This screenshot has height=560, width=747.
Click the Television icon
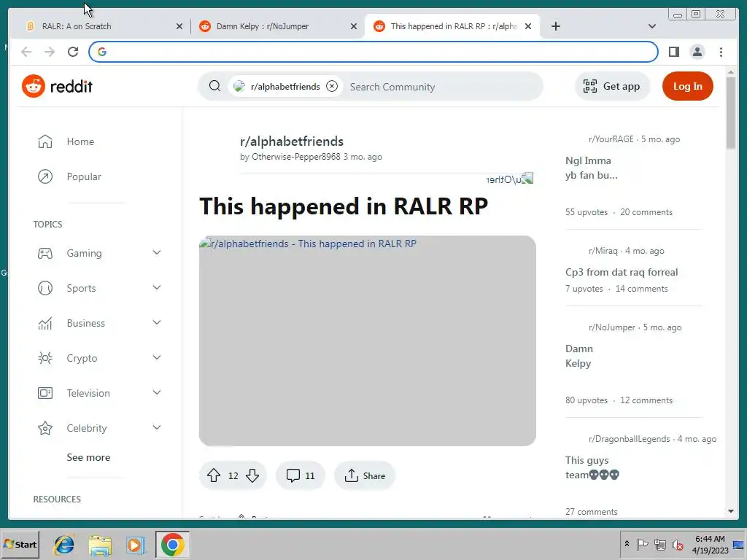pyautogui.click(x=45, y=393)
